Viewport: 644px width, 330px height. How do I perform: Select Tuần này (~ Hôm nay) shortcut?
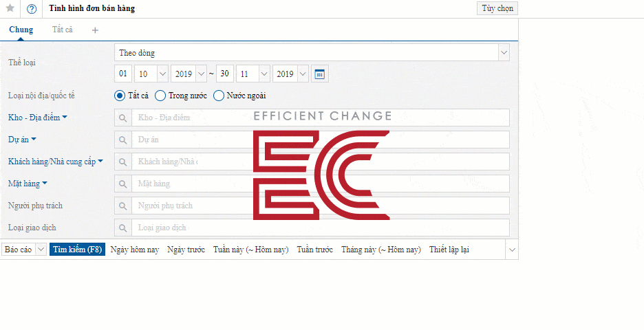point(251,250)
